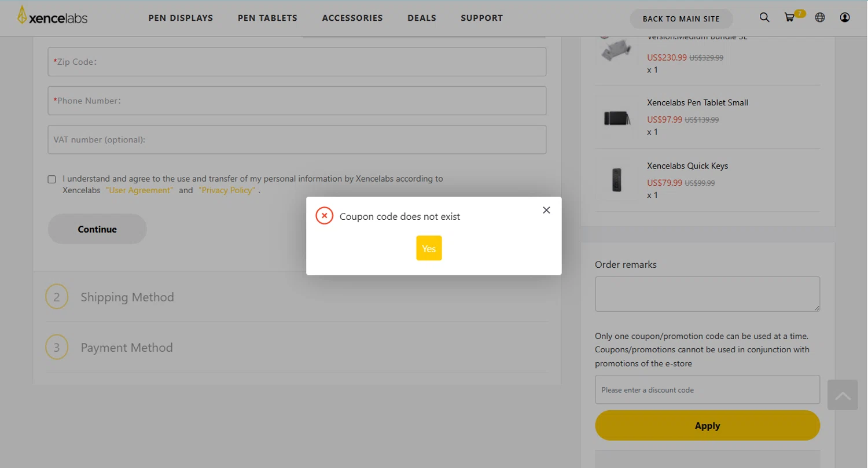This screenshot has width=868, height=468.
Task: Click into the Zip Code field
Action: point(297,62)
